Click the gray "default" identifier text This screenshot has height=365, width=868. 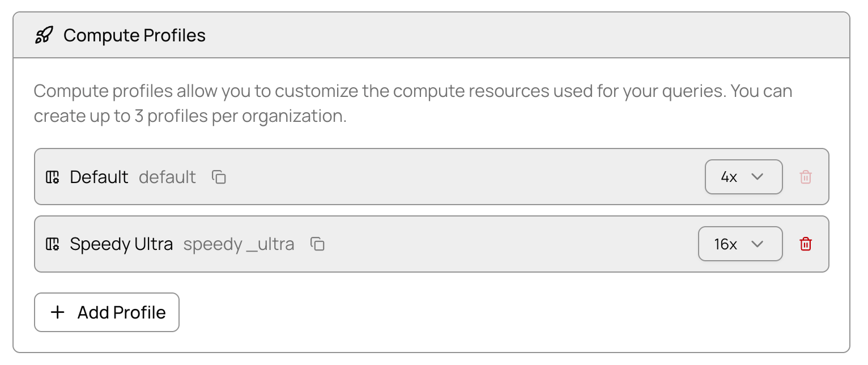(167, 177)
